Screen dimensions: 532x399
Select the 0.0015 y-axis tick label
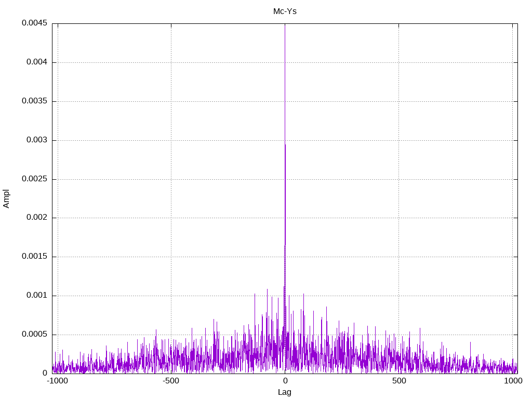(34, 257)
